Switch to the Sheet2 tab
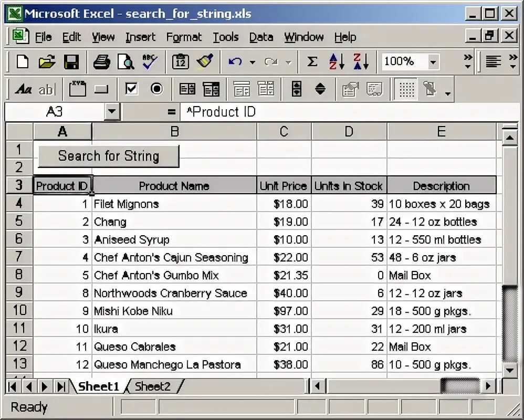Viewport: 524px width, 420px height. click(x=153, y=386)
